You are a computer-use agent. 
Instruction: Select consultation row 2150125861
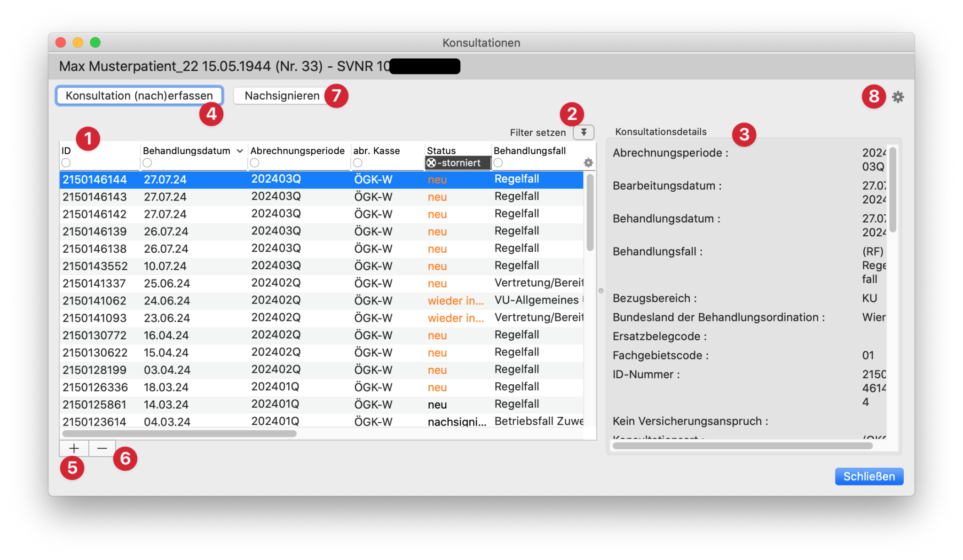(x=321, y=405)
